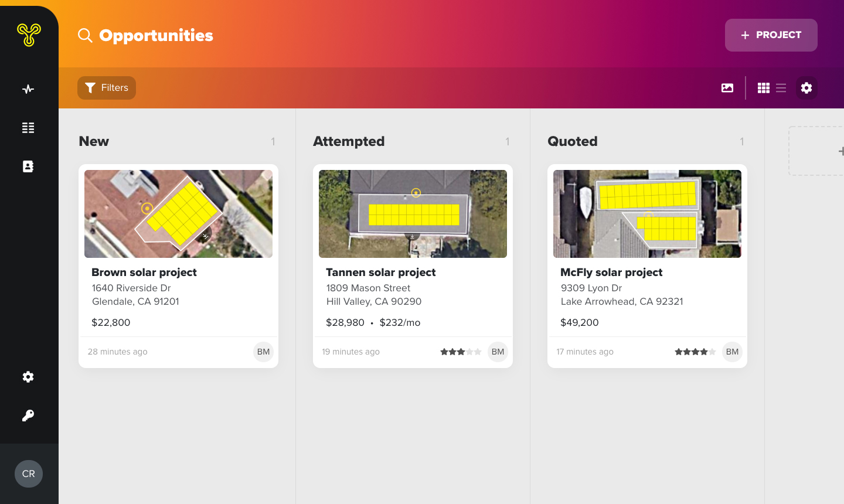Open the Tannen solar project roof thumbnail
Image resolution: width=844 pixels, height=504 pixels.
413,214
